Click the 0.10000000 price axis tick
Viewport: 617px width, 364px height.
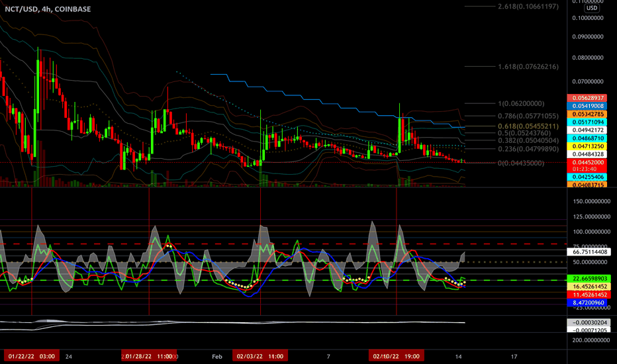tap(588, 18)
